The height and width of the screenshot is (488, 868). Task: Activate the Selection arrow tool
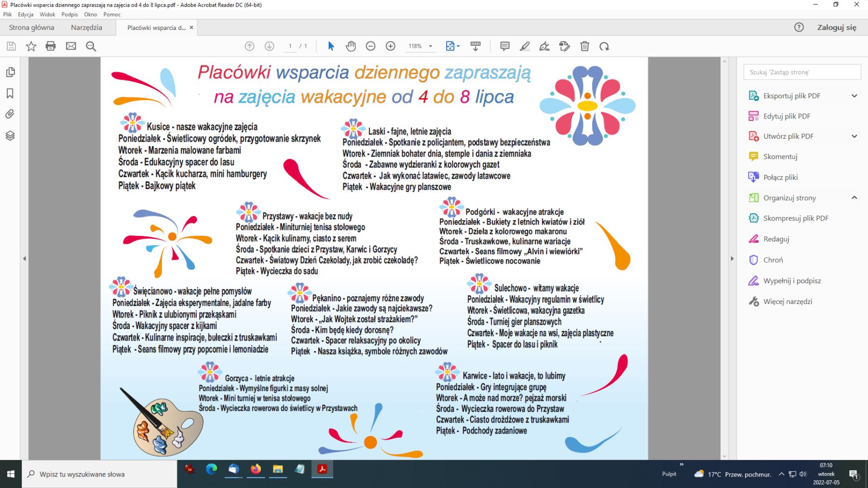[331, 46]
